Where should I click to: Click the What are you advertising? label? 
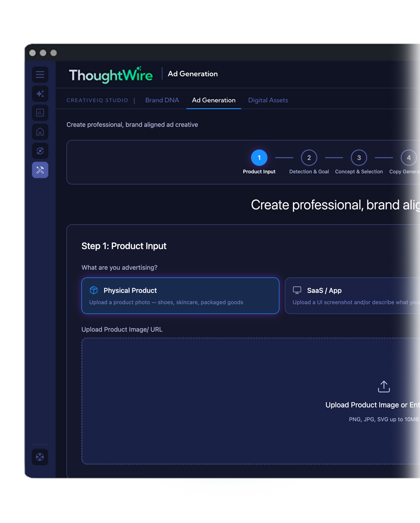119,267
